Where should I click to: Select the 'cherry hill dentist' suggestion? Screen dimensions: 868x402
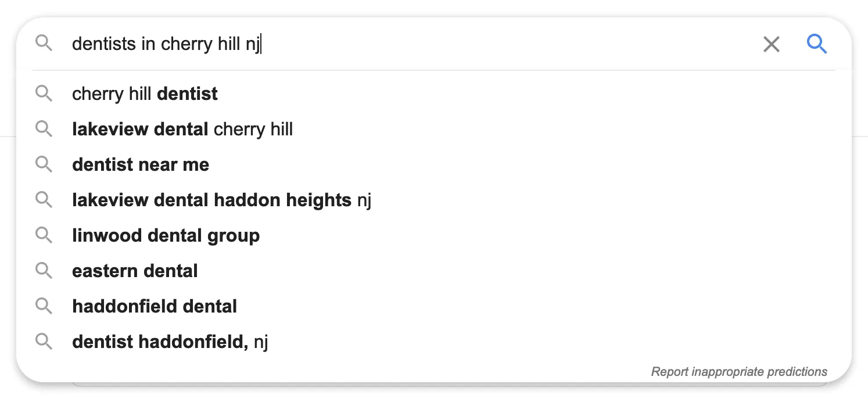[144, 94]
